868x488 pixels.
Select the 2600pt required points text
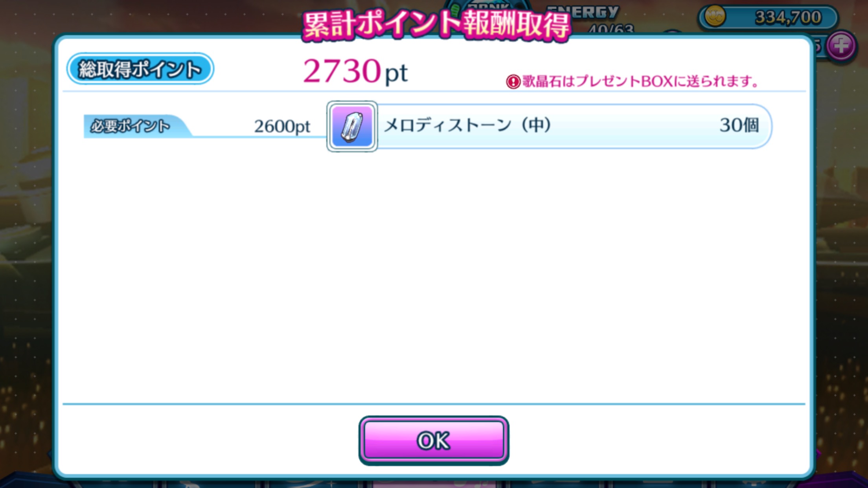coord(282,127)
